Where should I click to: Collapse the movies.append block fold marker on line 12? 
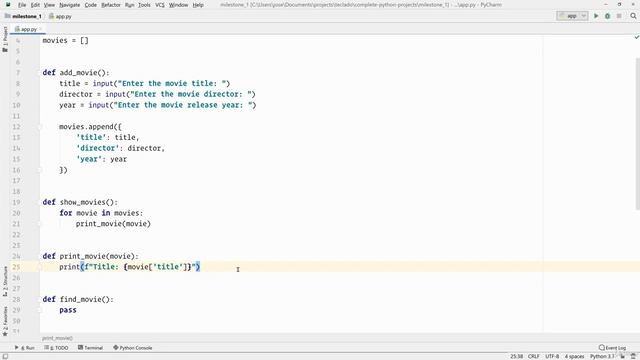tap(40, 127)
